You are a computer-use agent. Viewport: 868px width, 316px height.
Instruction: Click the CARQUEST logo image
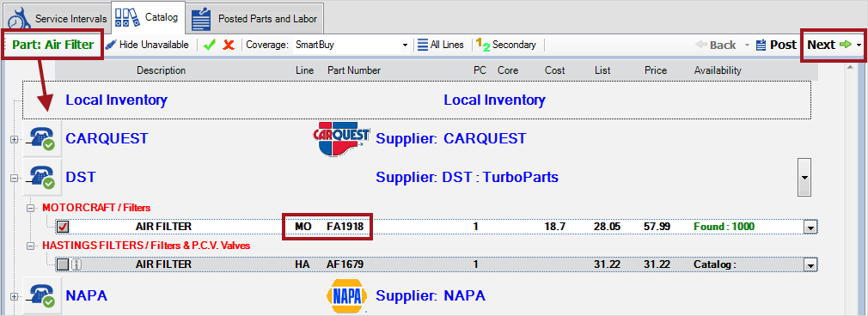pos(341,138)
